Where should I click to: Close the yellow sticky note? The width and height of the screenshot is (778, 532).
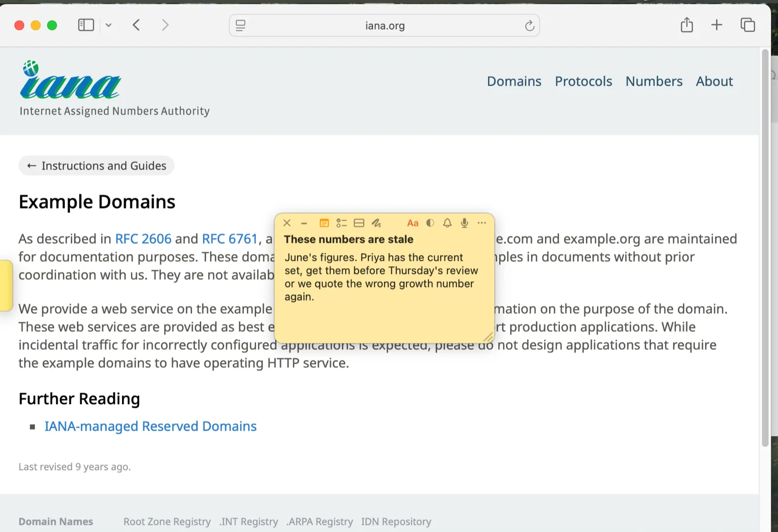(287, 223)
